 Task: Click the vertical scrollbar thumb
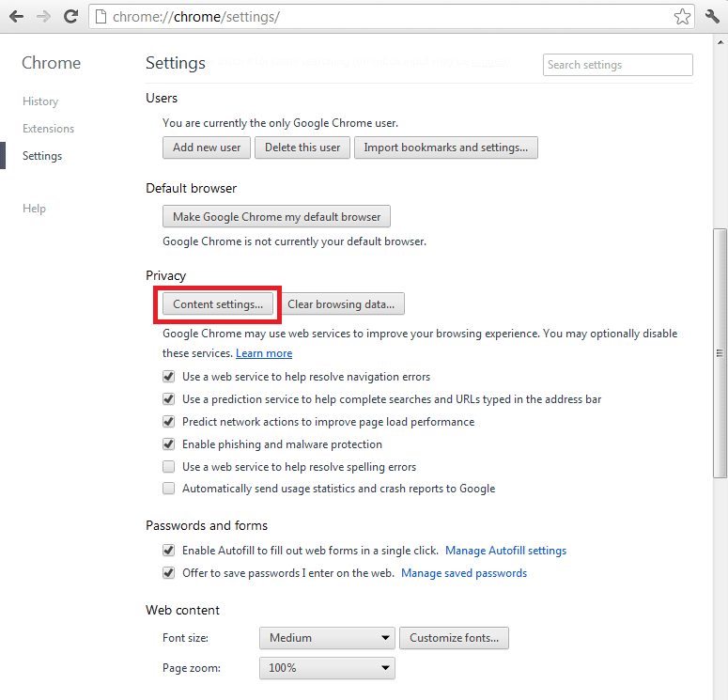coord(720,353)
